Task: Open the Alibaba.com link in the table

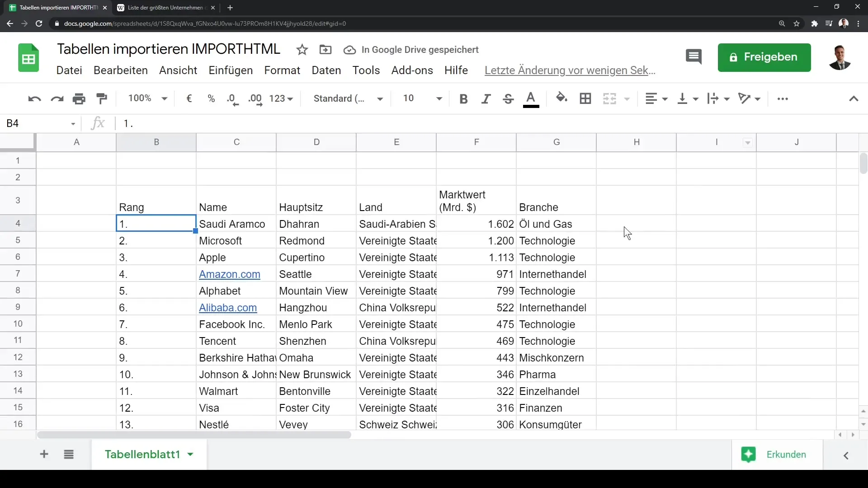Action: [228, 308]
